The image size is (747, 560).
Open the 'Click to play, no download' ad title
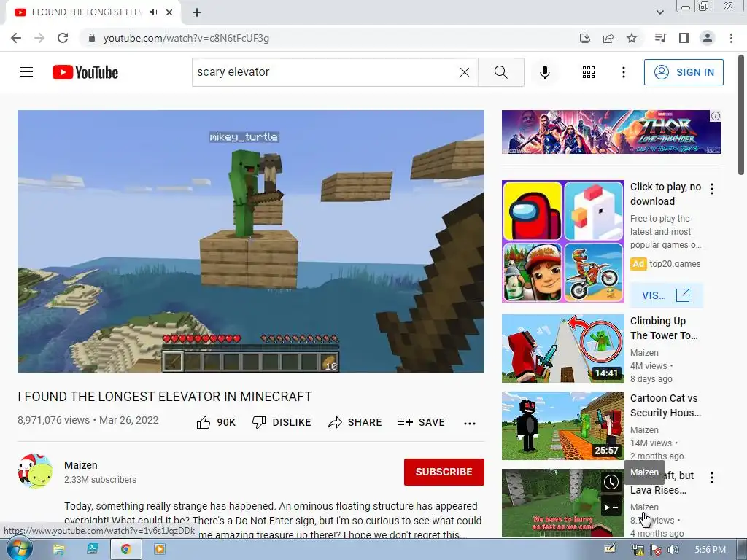pyautogui.click(x=665, y=194)
